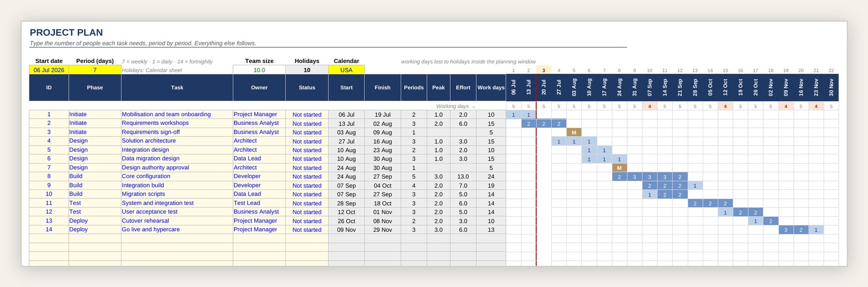The width and height of the screenshot is (868, 287).
Task: Click the Peak column header
Action: (439, 87)
